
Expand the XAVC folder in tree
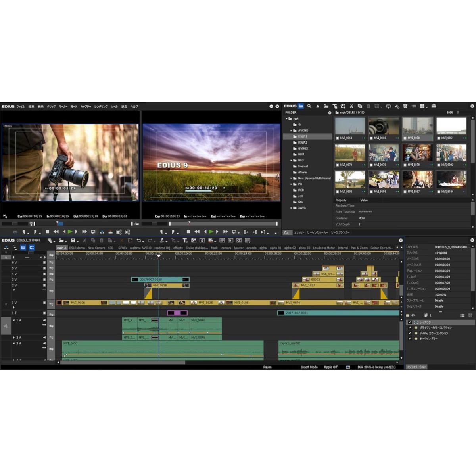291,208
